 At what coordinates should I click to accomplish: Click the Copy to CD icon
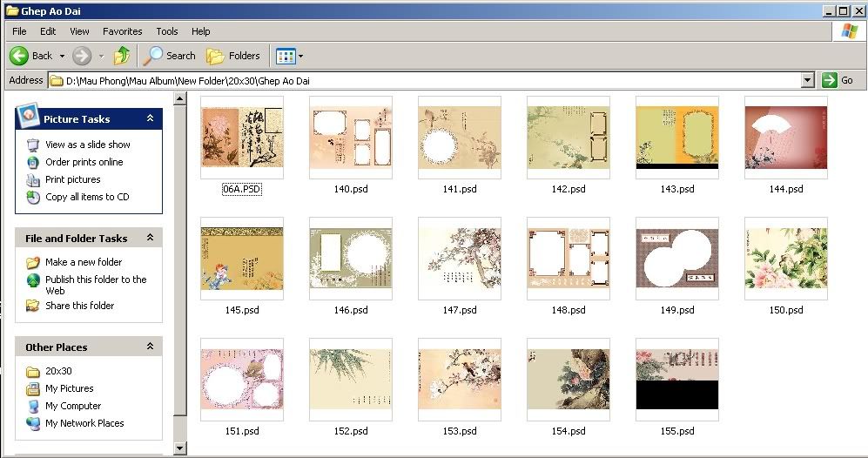click(x=33, y=197)
